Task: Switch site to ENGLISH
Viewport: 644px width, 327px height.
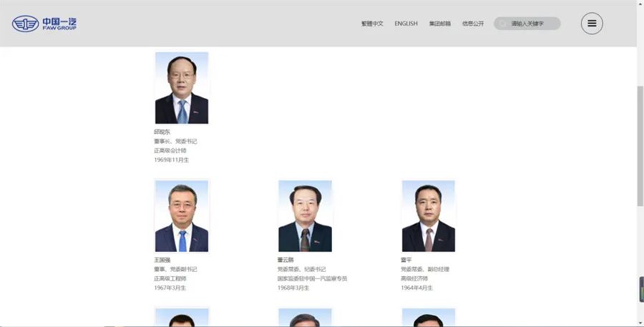Action: pyautogui.click(x=406, y=24)
